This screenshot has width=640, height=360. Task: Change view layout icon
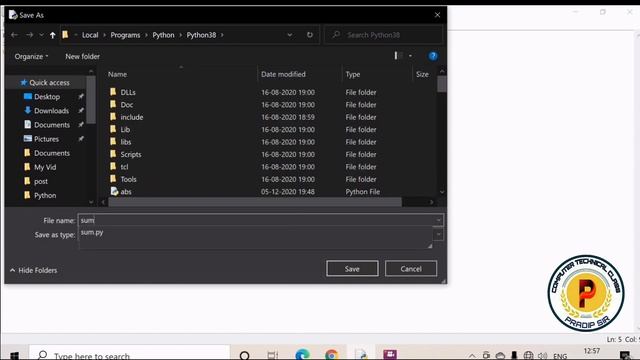(398, 56)
